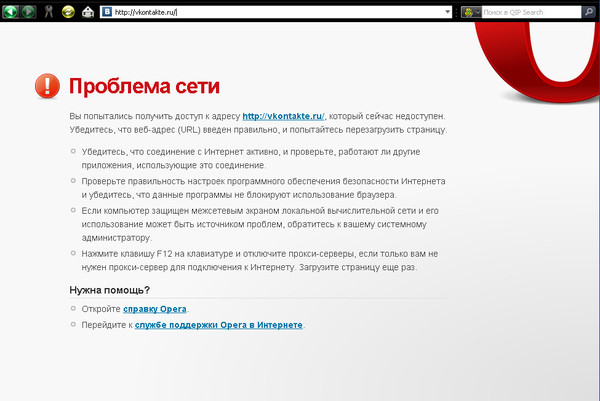600x401 pixels.
Task: Open the search engine selector dropdown
Action: (x=471, y=12)
